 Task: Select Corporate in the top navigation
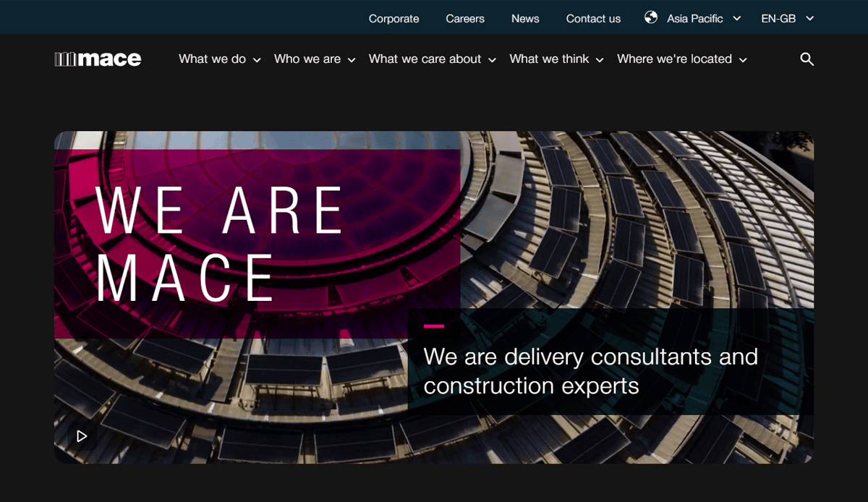[393, 18]
